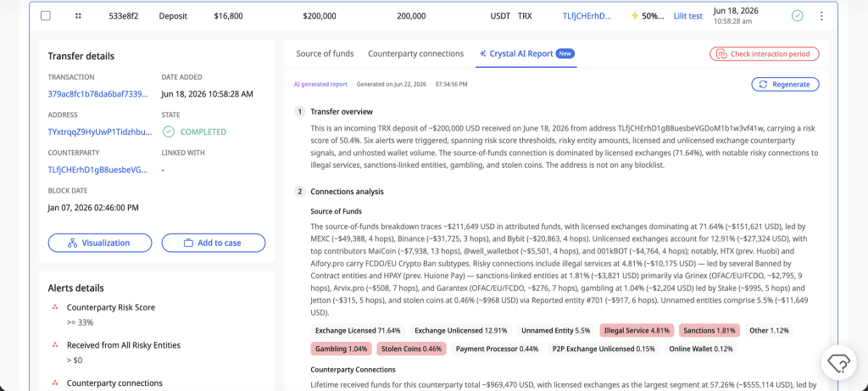Select the Payment Processor 0.44% tag
The width and height of the screenshot is (868, 391).
497,349
